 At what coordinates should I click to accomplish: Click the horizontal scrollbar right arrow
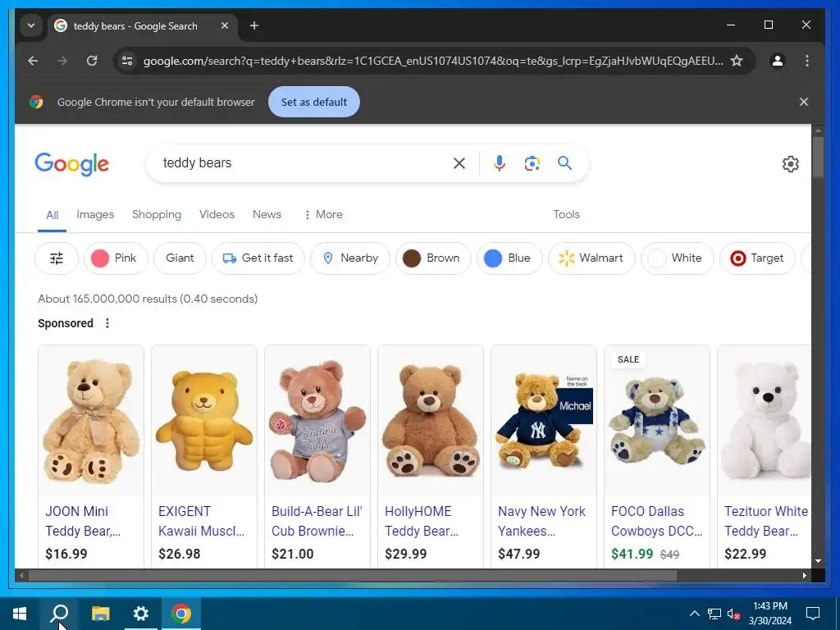click(x=804, y=575)
